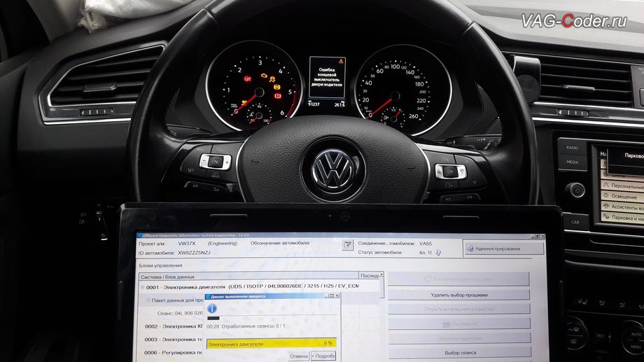Click the vehicle designation edit icon
The image size is (644, 362).
coord(347,245)
